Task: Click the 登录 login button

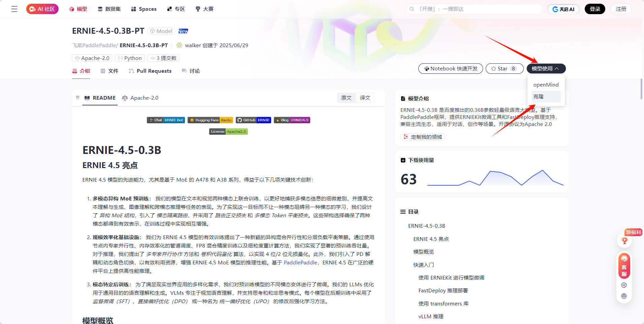Action: click(x=595, y=9)
